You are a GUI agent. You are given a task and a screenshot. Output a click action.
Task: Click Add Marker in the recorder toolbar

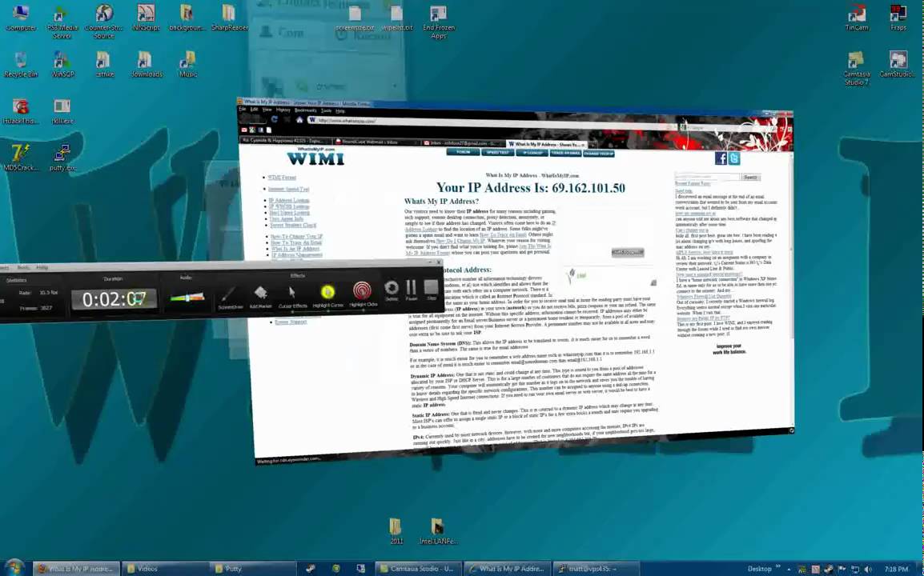click(x=260, y=297)
